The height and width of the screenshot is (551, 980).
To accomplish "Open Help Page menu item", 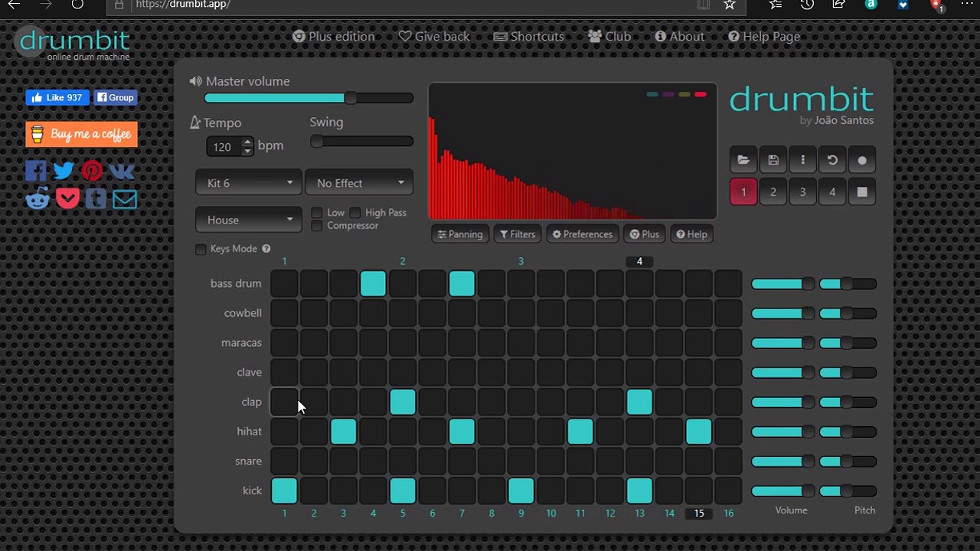I will coord(764,37).
